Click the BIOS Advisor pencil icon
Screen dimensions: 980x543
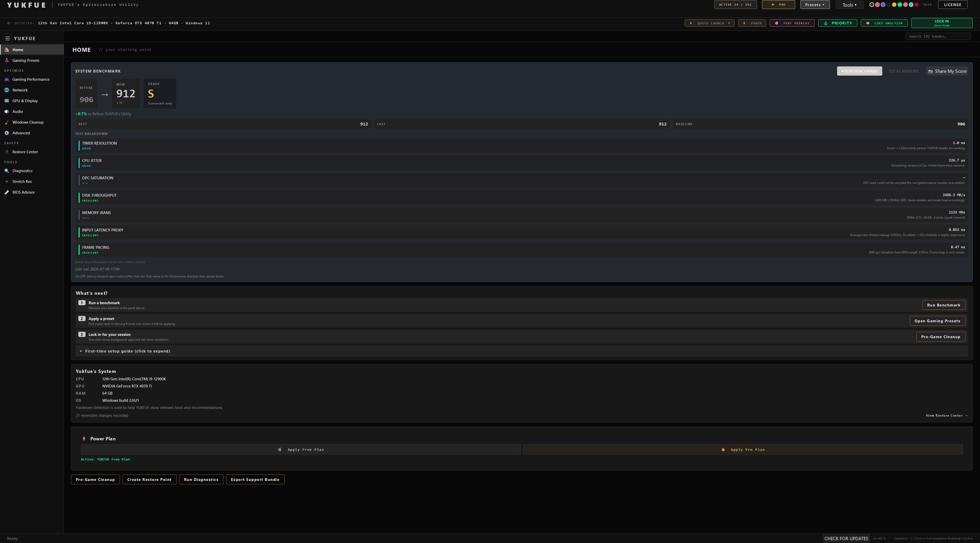point(6,192)
